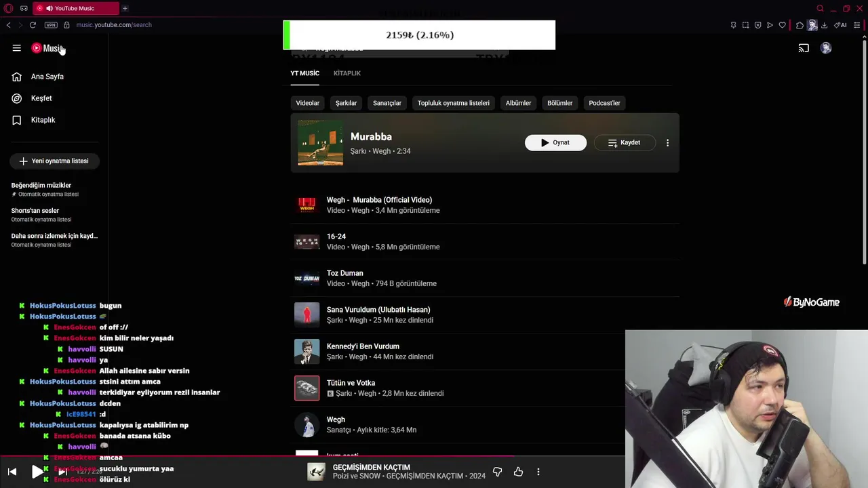868x488 pixels.
Task: Like GEÇMİŞİMDEN KAÇTIM track
Action: [x=518, y=472]
